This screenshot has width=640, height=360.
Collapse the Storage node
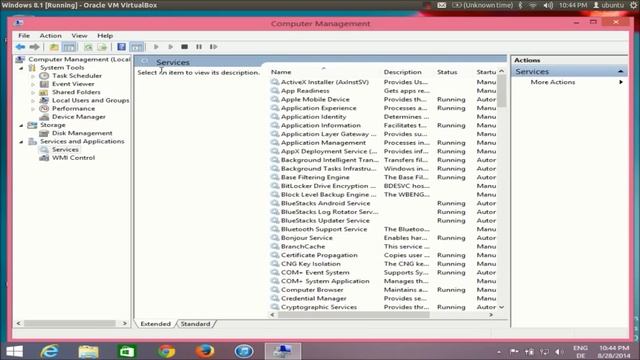click(x=21, y=125)
